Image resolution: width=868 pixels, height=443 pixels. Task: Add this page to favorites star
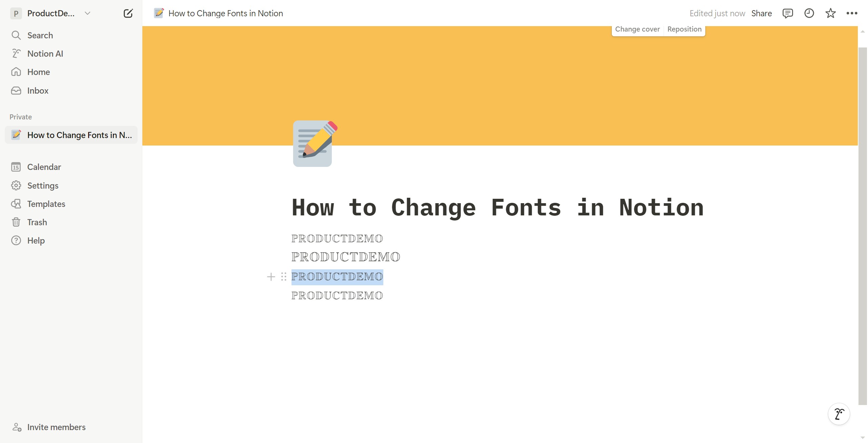830,14
